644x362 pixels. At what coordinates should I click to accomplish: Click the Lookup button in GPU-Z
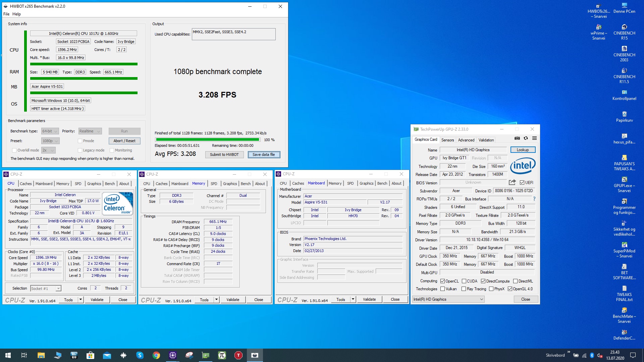(523, 150)
